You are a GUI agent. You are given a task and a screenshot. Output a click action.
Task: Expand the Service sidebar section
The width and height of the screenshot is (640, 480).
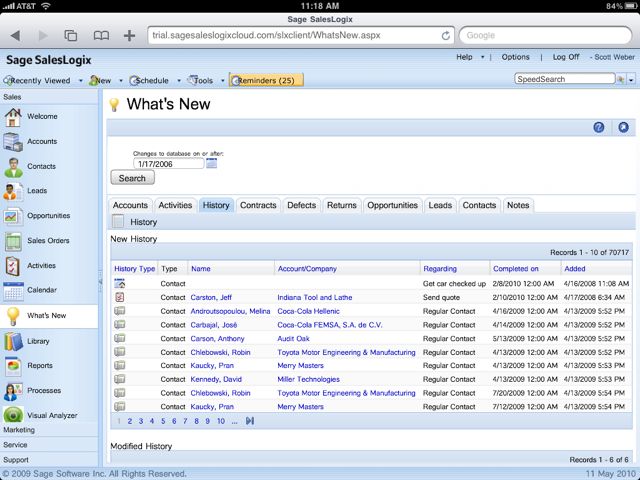(49, 444)
